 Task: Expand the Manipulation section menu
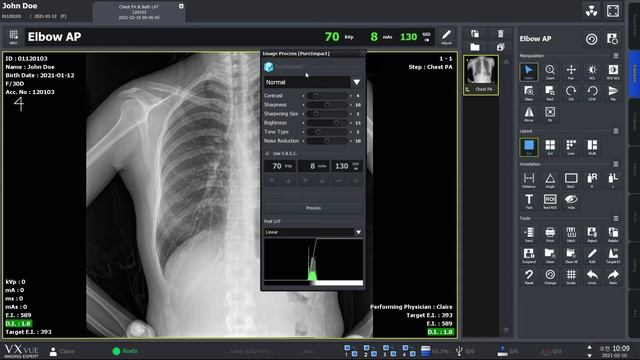pyautogui.click(x=616, y=56)
